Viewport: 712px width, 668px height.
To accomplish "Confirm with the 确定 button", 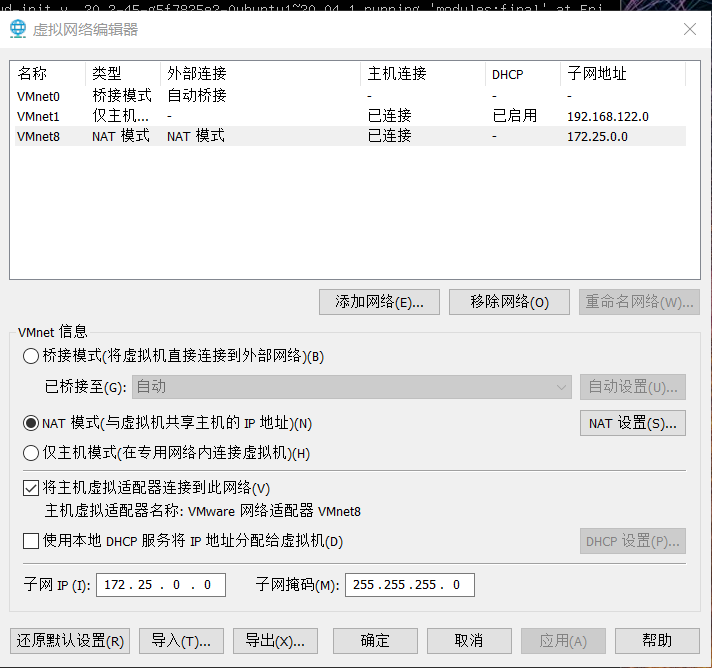I will (x=375, y=641).
